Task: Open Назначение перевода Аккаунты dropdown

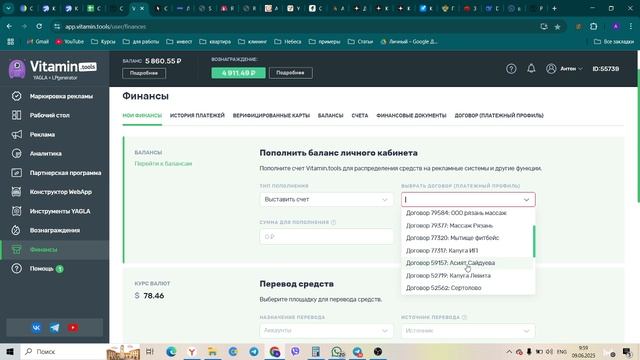Action: point(326,331)
